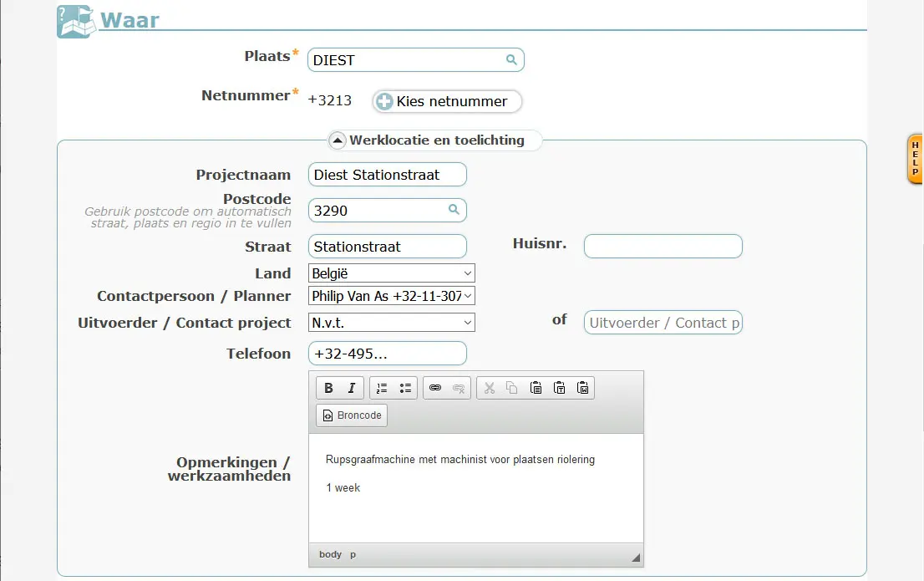
Task: Click the Telefoon input field
Action: click(387, 354)
